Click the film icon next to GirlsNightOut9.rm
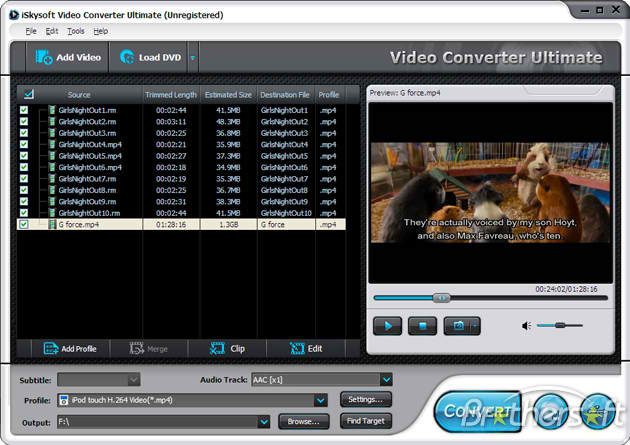 52,201
